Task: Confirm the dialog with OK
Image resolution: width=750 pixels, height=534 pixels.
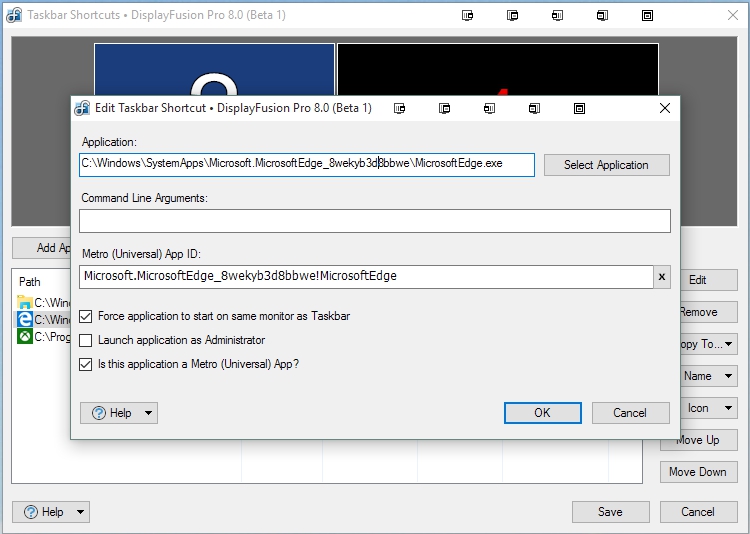Action: click(542, 413)
